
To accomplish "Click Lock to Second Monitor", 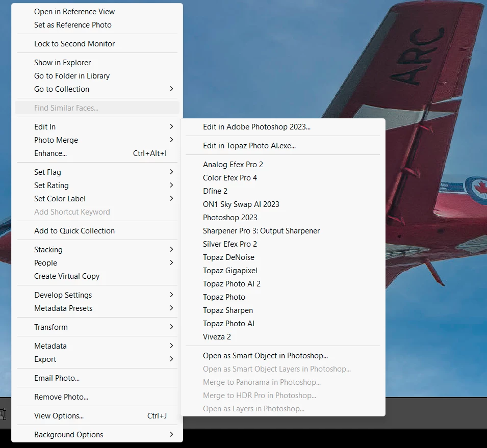I will click(x=97, y=44).
